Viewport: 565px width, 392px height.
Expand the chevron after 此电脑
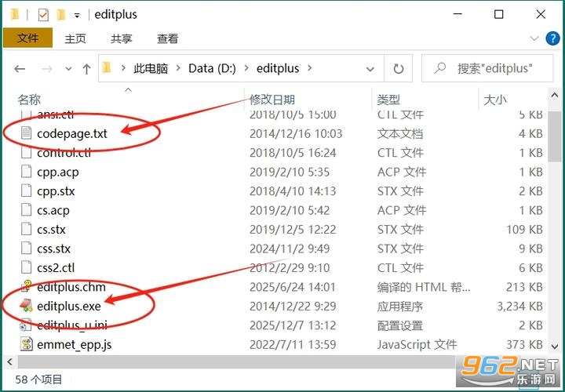coord(178,68)
